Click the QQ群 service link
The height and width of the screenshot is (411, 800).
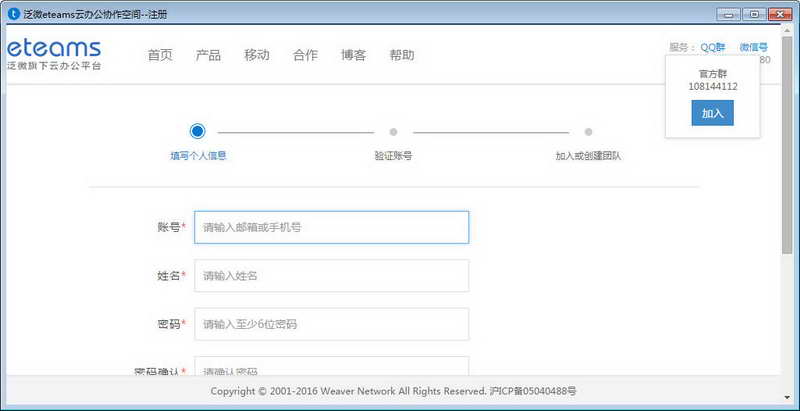coord(713,47)
